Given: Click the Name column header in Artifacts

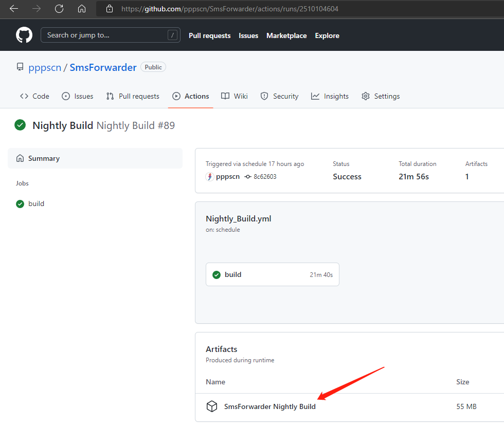Looking at the screenshot, I should coord(215,382).
